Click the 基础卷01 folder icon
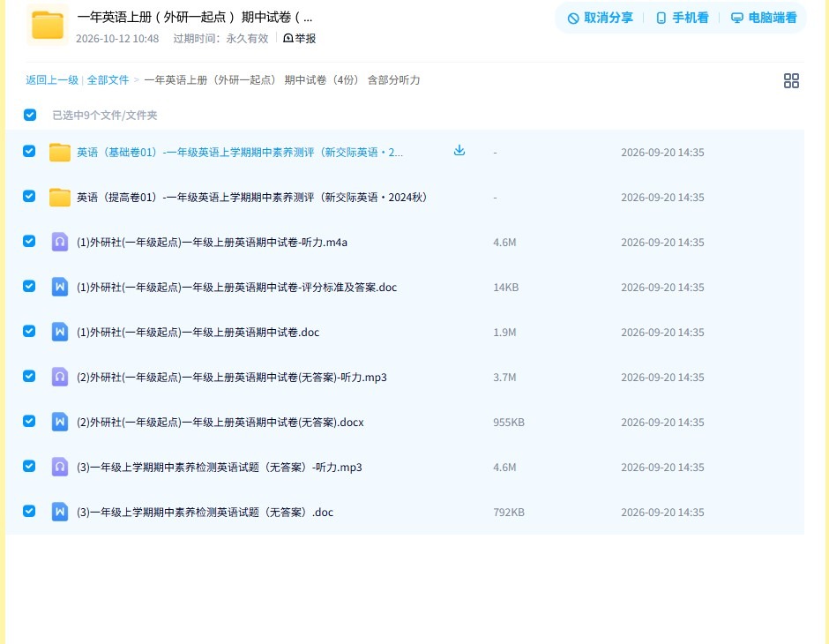This screenshot has width=829, height=644. pyautogui.click(x=60, y=153)
